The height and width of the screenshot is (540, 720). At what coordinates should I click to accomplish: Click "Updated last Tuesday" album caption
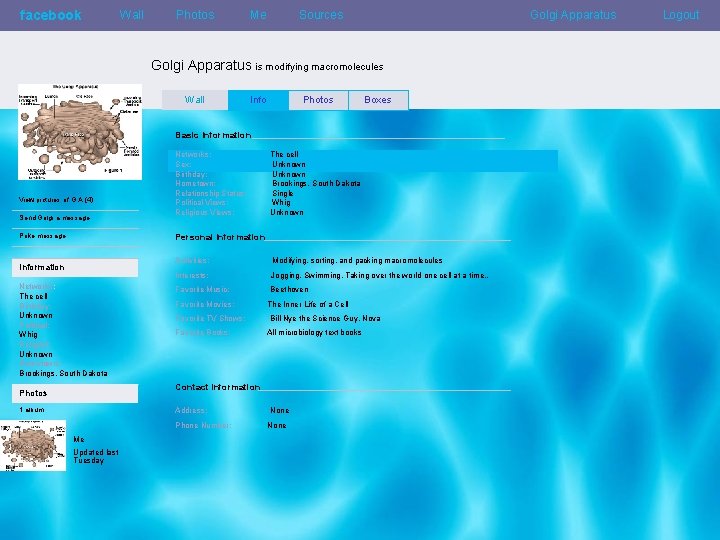pos(96,456)
